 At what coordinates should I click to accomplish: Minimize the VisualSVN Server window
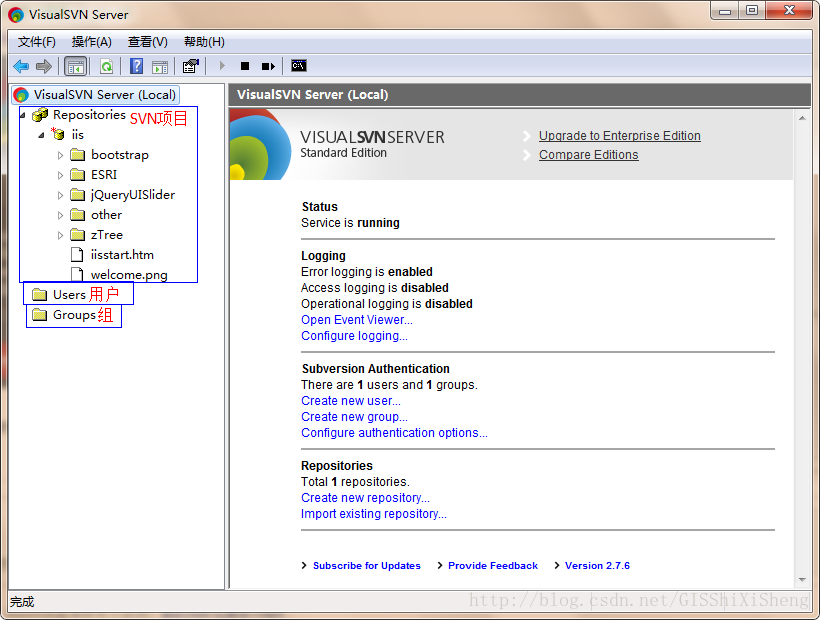pos(725,11)
